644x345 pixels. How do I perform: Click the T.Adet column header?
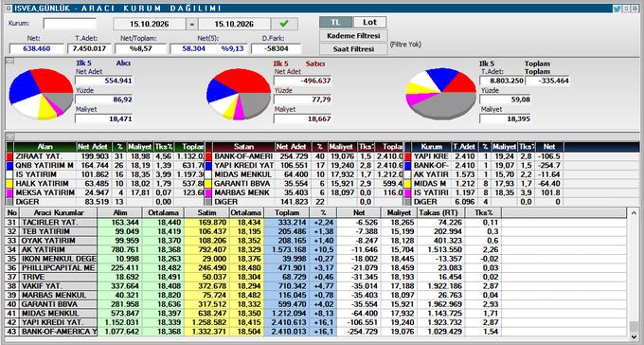pyautogui.click(x=464, y=147)
